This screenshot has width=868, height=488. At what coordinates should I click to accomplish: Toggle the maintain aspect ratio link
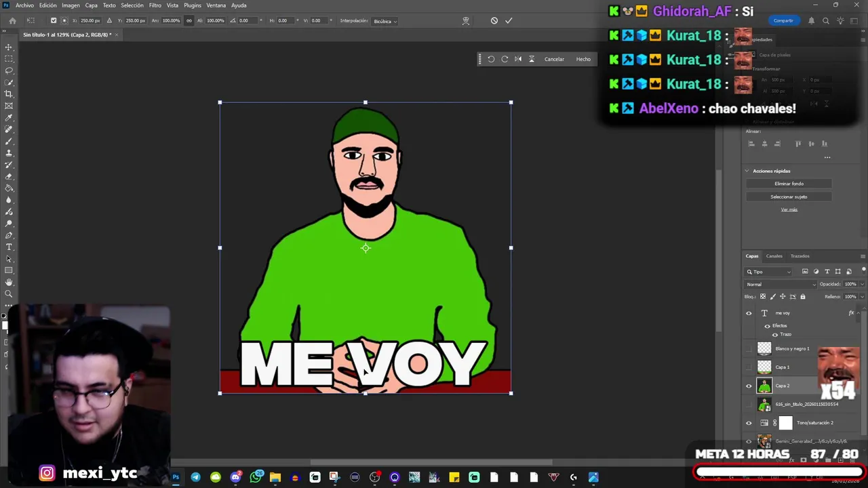189,20
